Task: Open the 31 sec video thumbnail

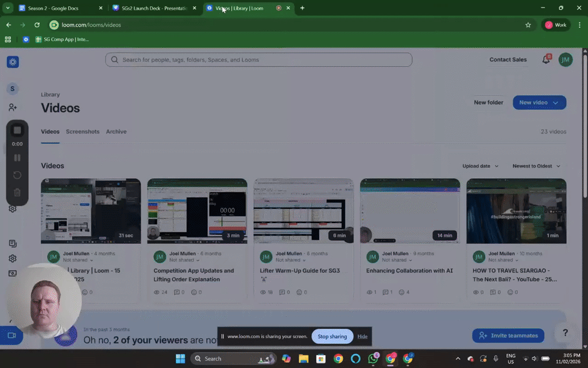Action: click(91, 211)
